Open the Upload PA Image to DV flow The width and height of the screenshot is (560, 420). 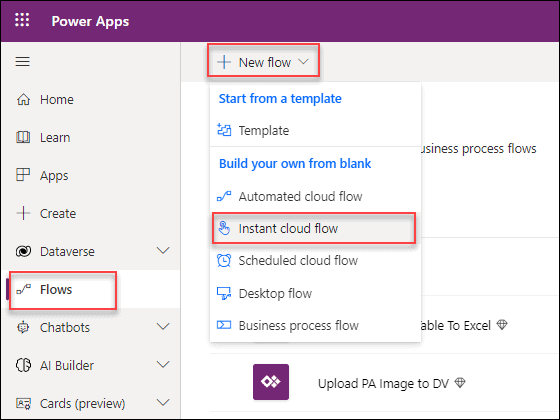[x=383, y=384]
